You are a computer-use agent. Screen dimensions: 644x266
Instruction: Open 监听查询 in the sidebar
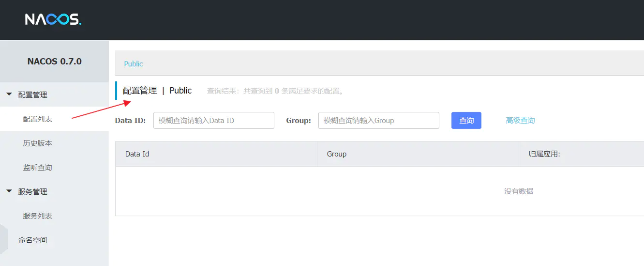37,168
